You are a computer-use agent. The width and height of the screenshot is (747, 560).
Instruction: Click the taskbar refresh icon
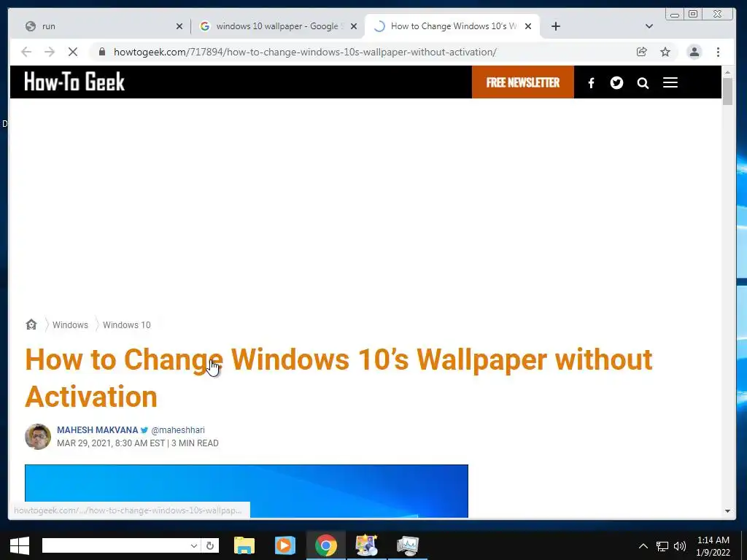point(210,545)
